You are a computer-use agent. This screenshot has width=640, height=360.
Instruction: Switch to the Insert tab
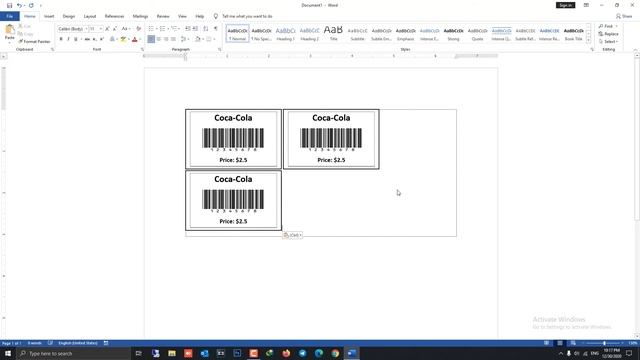pyautogui.click(x=49, y=16)
